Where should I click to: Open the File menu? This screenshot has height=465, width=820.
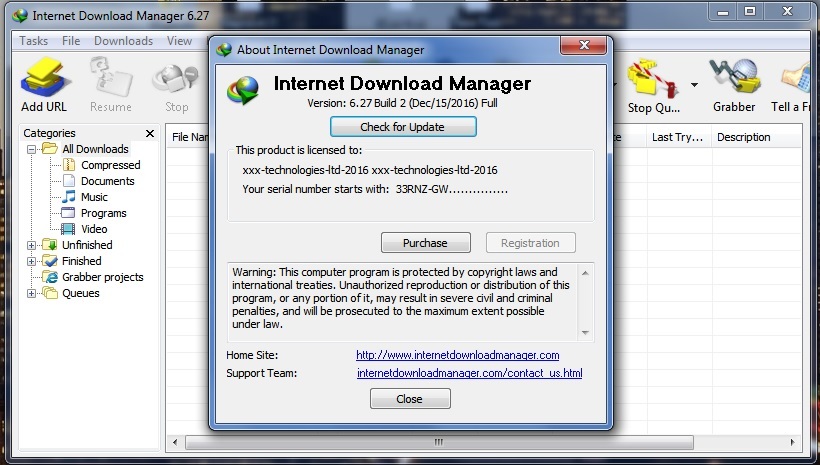[71, 41]
